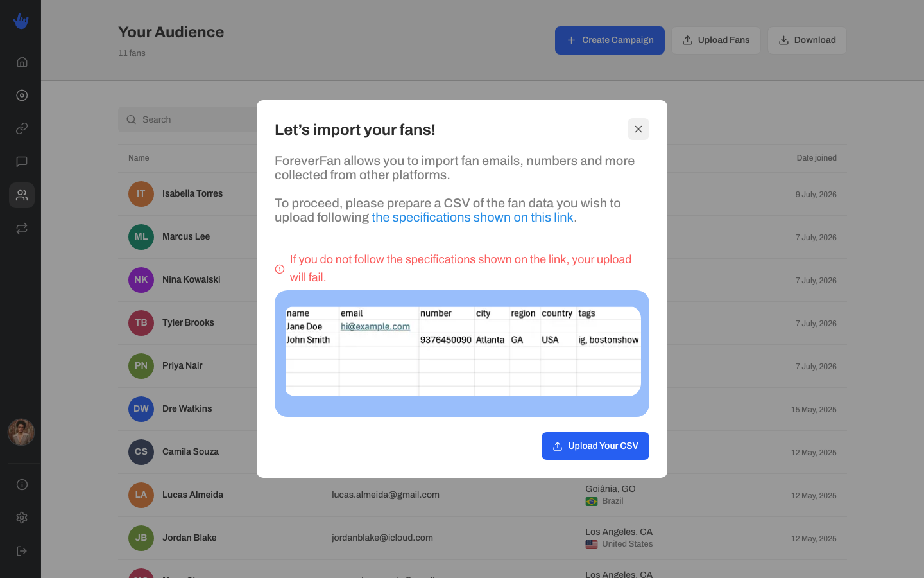Select fan name Nina Kowalski
The width and height of the screenshot is (924, 578).
click(191, 279)
